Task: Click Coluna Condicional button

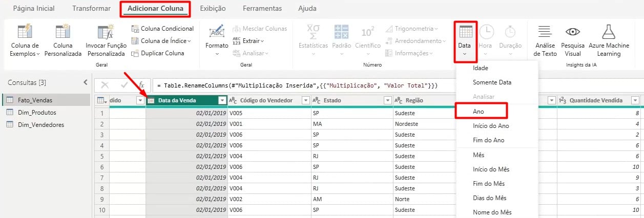Action: coord(162,29)
